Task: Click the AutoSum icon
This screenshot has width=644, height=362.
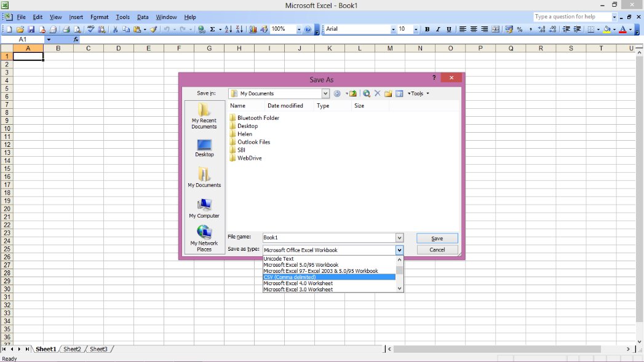Action: (x=212, y=29)
